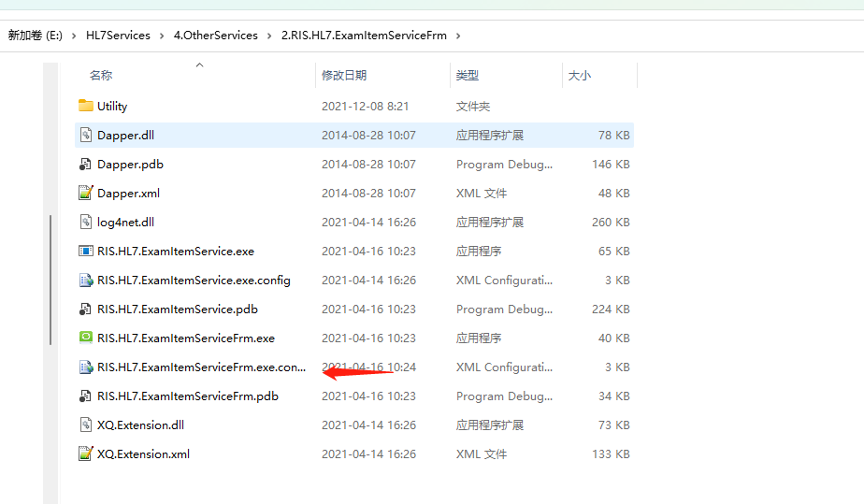The image size is (864, 504).
Task: Click the Dapper.pdb file icon
Action: [x=85, y=165]
